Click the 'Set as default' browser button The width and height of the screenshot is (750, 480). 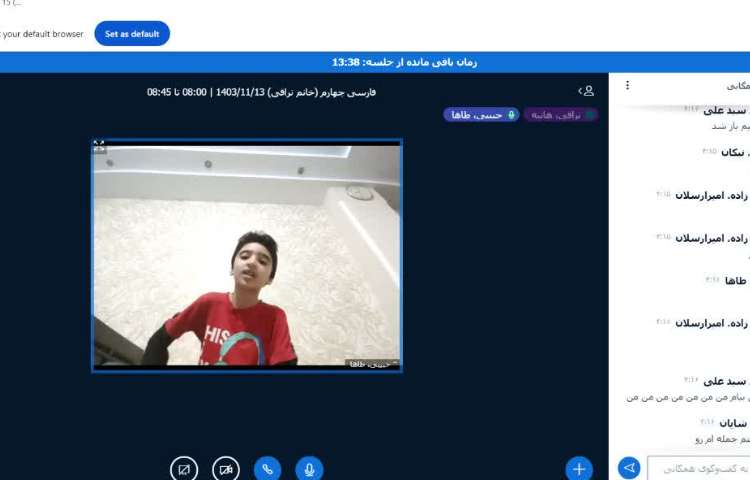click(x=132, y=33)
